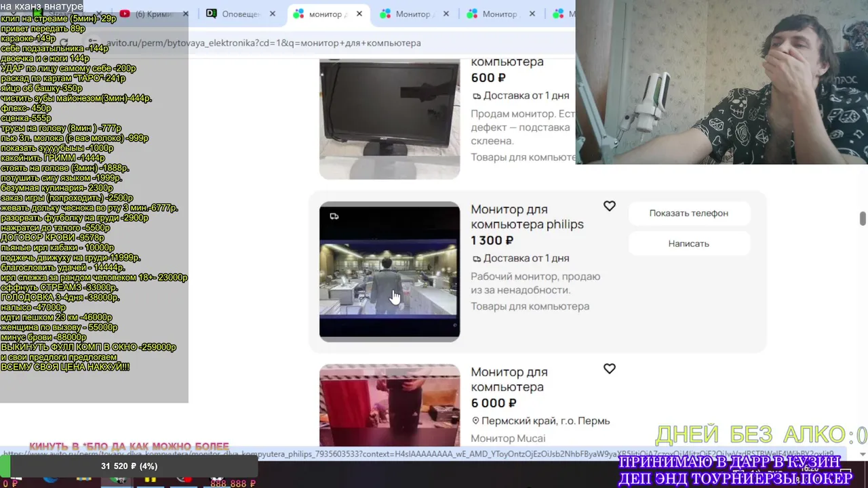
Task: Click the delivery box icon under 600 ₽
Action: pos(477,96)
